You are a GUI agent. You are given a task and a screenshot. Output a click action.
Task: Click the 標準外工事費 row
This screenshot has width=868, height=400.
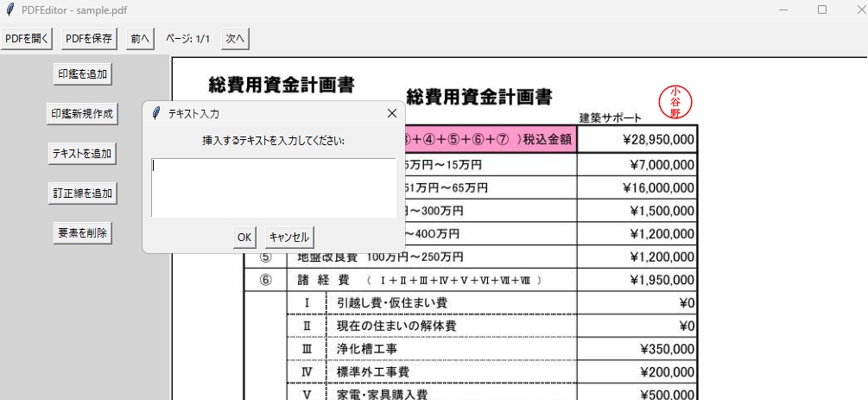tap(372, 371)
